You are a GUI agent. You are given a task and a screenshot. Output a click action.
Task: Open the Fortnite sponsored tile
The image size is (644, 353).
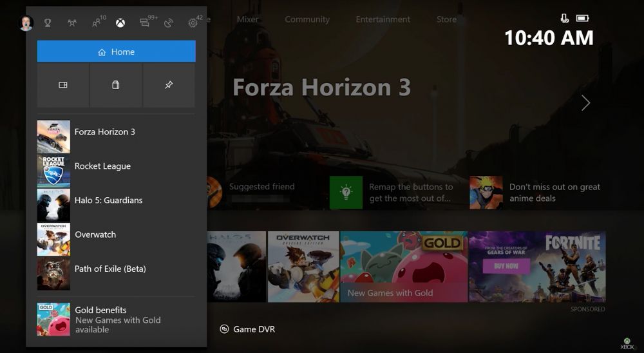pos(537,266)
